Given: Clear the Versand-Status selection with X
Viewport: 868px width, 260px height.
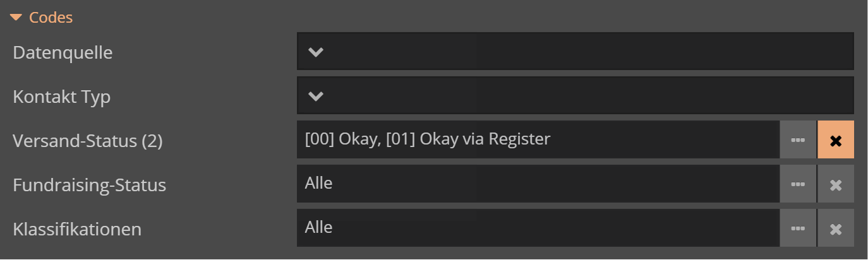Looking at the screenshot, I should coord(836,140).
